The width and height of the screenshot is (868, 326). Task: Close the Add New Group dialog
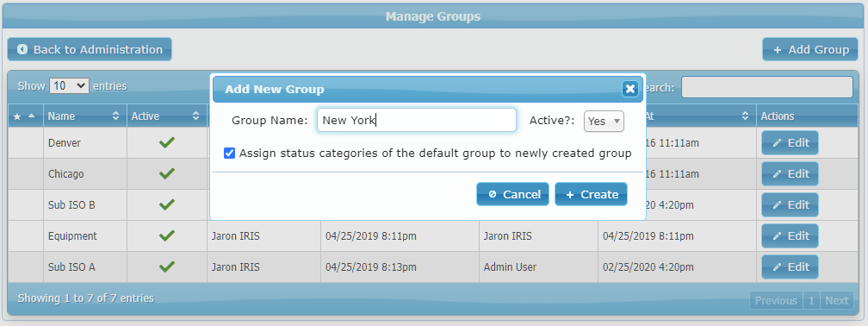pos(629,89)
